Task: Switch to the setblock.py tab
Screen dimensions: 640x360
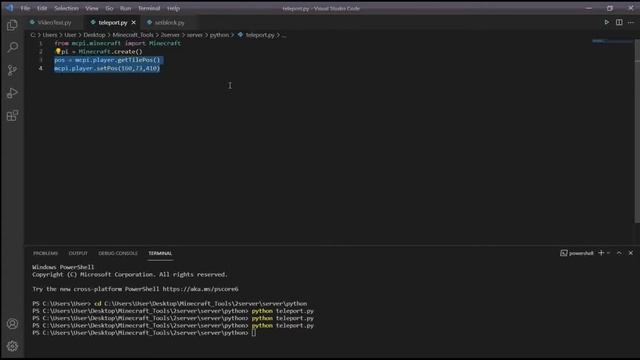Action: pos(169,22)
